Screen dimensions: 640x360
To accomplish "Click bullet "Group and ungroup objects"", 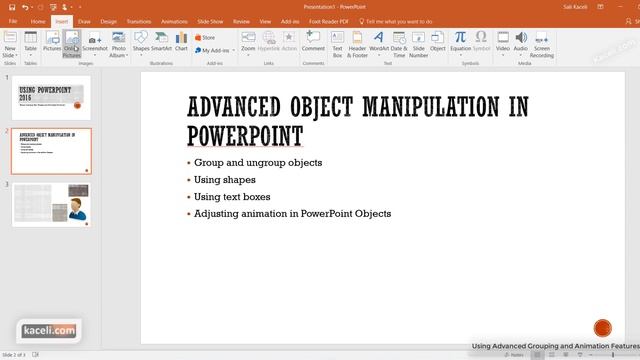I will (258, 163).
